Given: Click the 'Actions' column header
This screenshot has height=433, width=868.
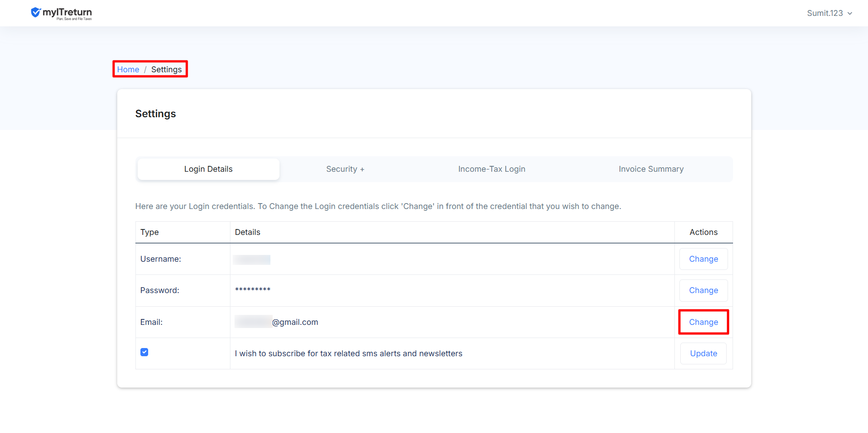Looking at the screenshot, I should 703,232.
